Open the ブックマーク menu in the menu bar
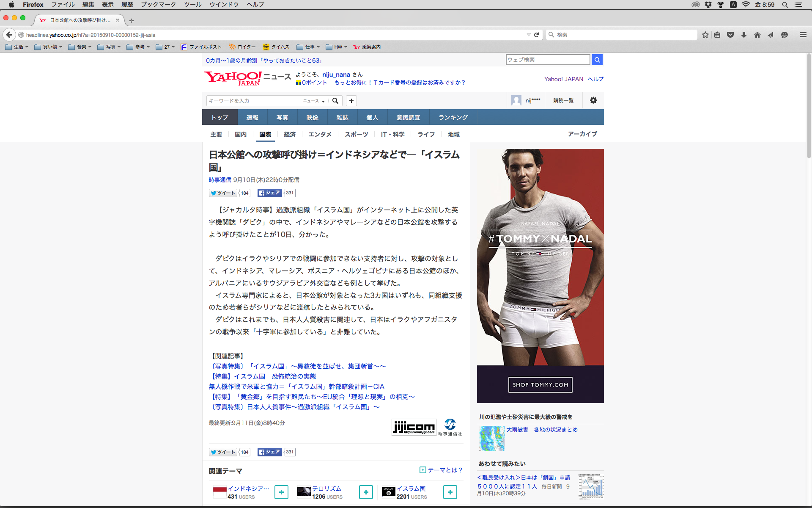The width and height of the screenshot is (812, 508). [x=158, y=5]
